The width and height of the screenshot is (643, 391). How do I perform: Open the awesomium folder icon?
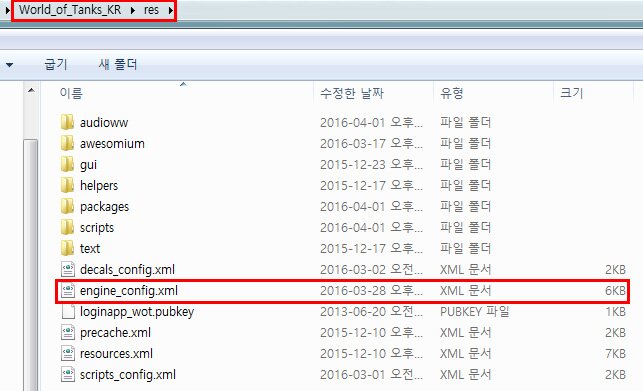coord(67,143)
